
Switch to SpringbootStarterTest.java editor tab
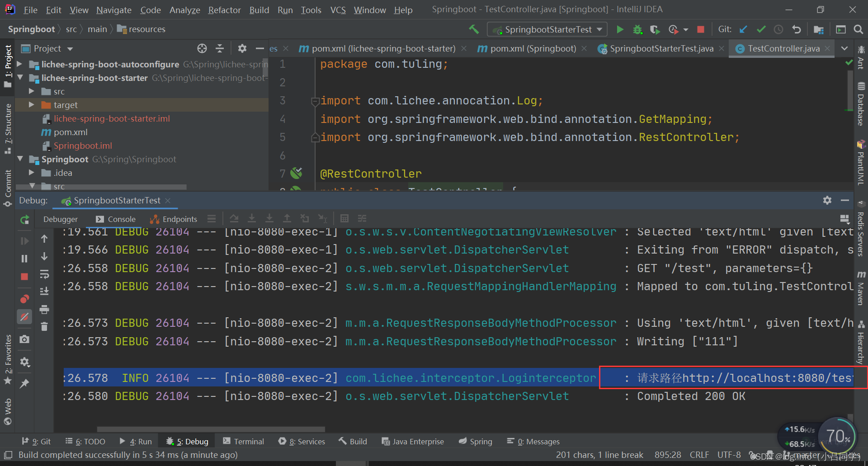(661, 48)
